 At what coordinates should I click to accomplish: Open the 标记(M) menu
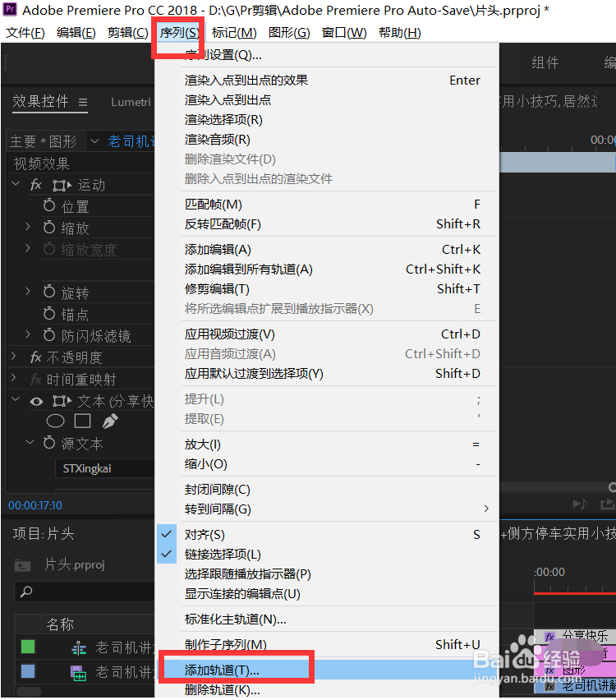(234, 33)
